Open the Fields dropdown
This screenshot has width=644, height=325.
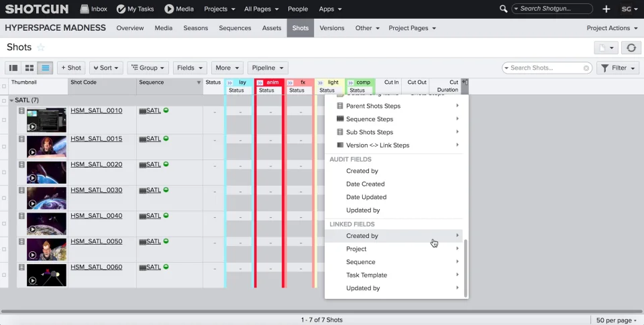click(190, 68)
